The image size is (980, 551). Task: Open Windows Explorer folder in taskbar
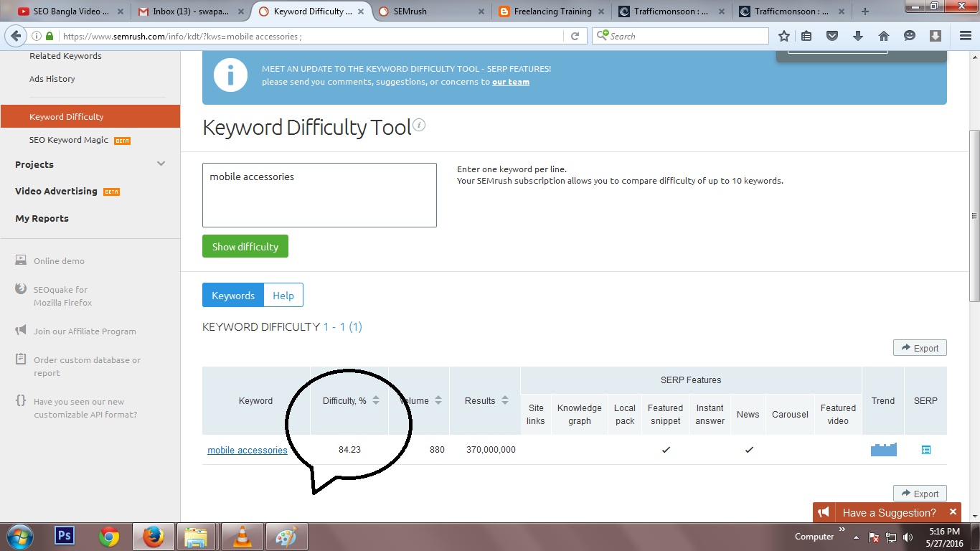click(x=197, y=537)
